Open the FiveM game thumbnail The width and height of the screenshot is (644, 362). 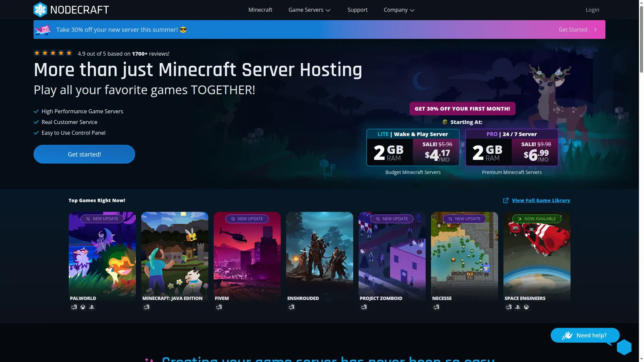(247, 256)
